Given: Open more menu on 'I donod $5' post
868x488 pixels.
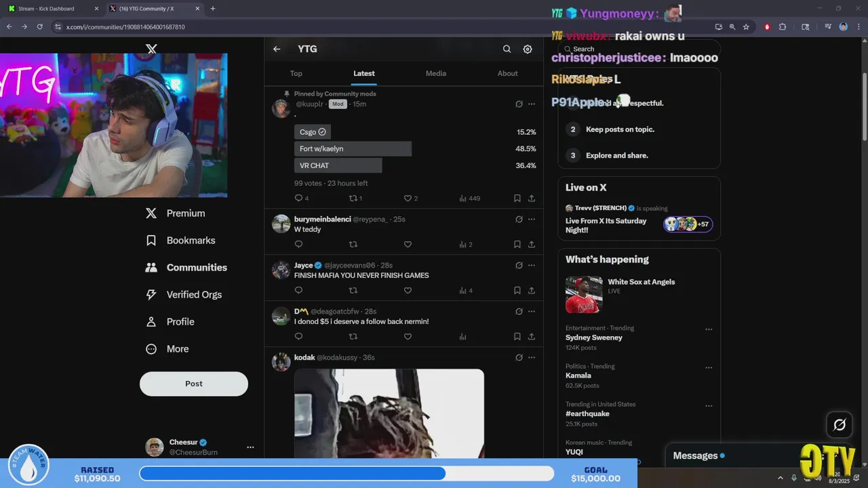Looking at the screenshot, I should 532,311.
